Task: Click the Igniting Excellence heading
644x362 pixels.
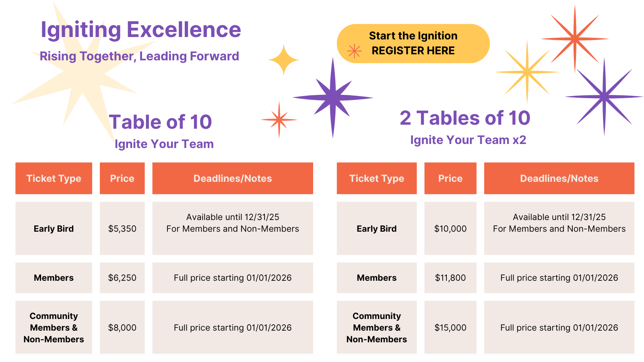Action: pos(141,30)
